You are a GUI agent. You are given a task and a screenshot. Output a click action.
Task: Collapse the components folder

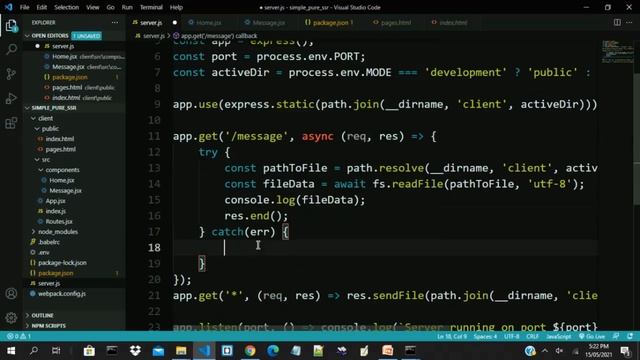[41, 170]
